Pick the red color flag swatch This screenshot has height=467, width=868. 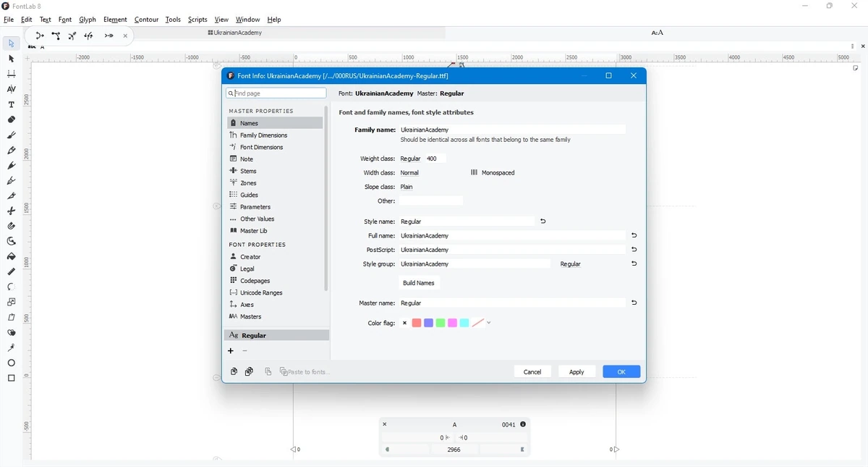[417, 323]
